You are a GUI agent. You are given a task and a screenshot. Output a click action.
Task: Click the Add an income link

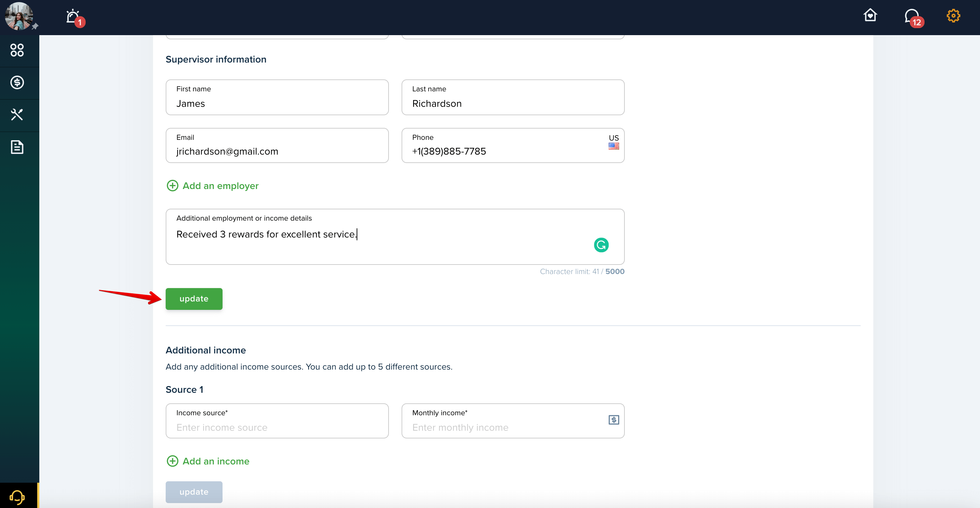pyautogui.click(x=216, y=461)
